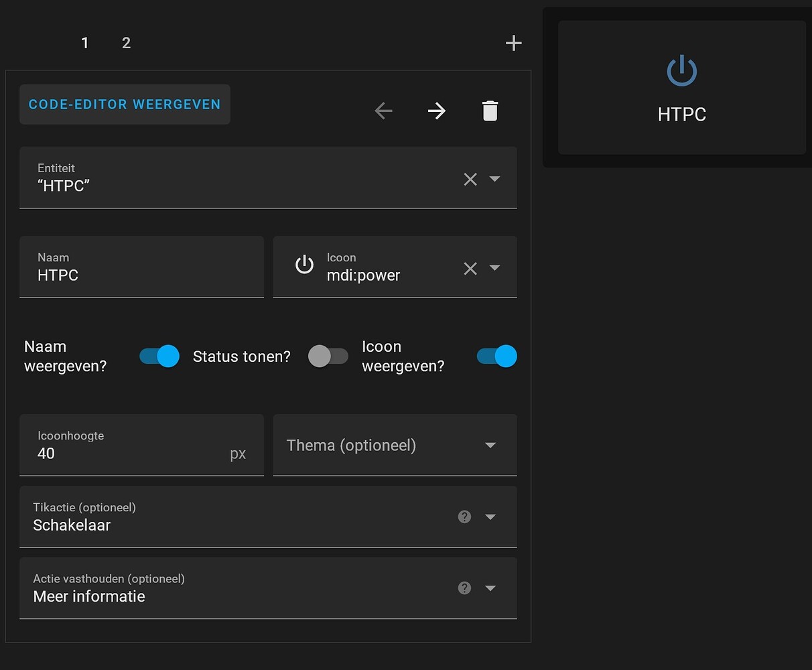Add a new view with the plus button
This screenshot has width=812, height=670.
(513, 42)
